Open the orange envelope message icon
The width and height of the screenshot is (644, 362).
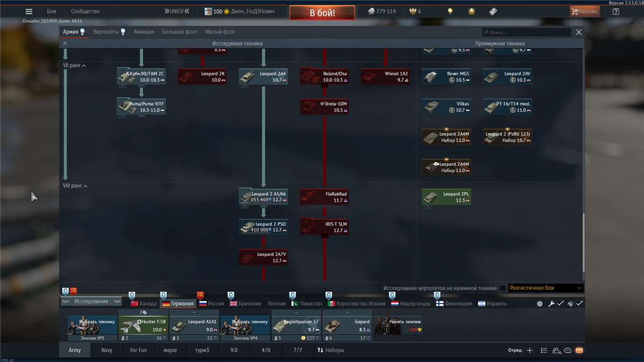pos(579,350)
